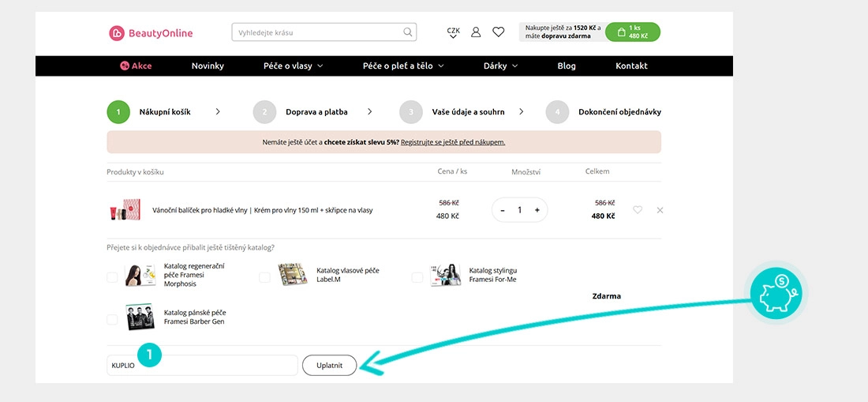The image size is (868, 402).
Task: Open the Kontakt menu item
Action: [631, 66]
